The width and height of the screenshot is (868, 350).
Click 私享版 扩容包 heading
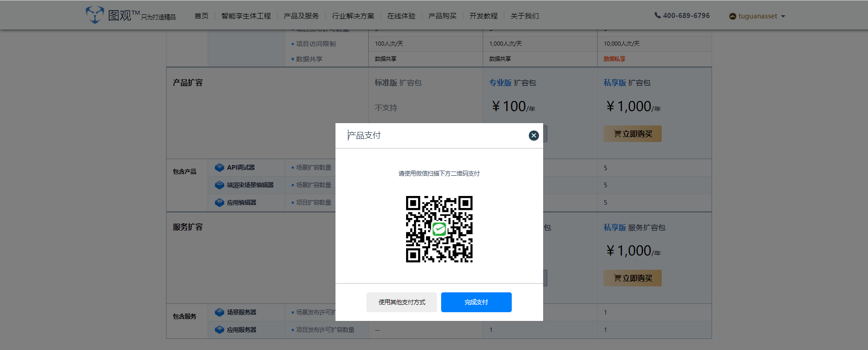[627, 83]
